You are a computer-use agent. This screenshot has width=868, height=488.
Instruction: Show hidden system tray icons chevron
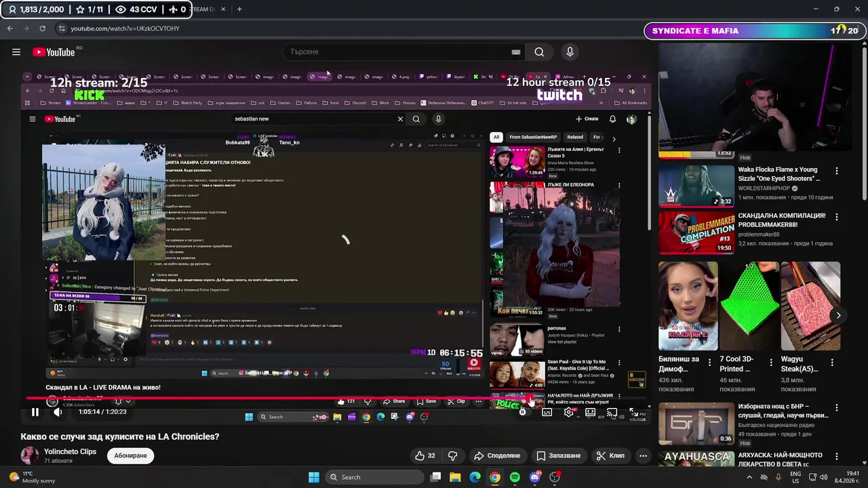pyautogui.click(x=750, y=477)
